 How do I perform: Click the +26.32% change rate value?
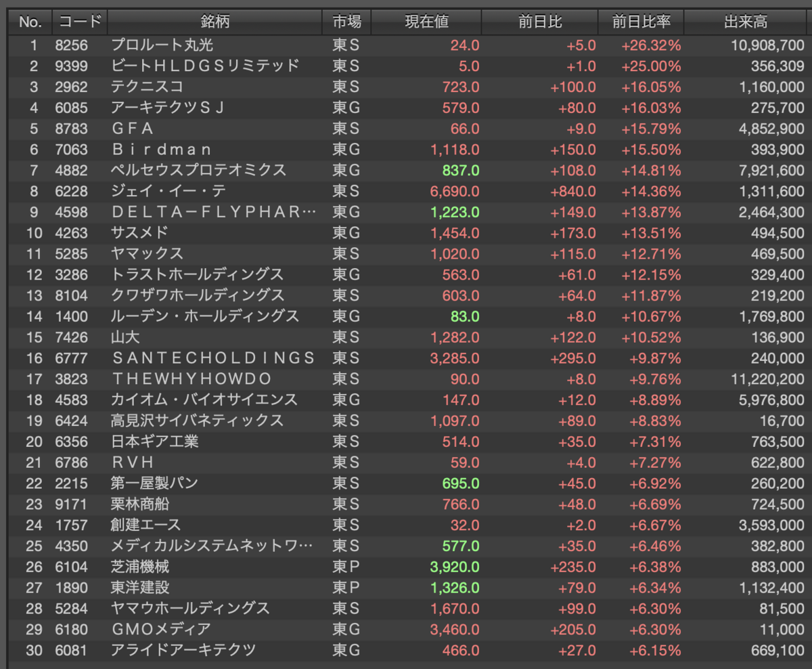651,45
